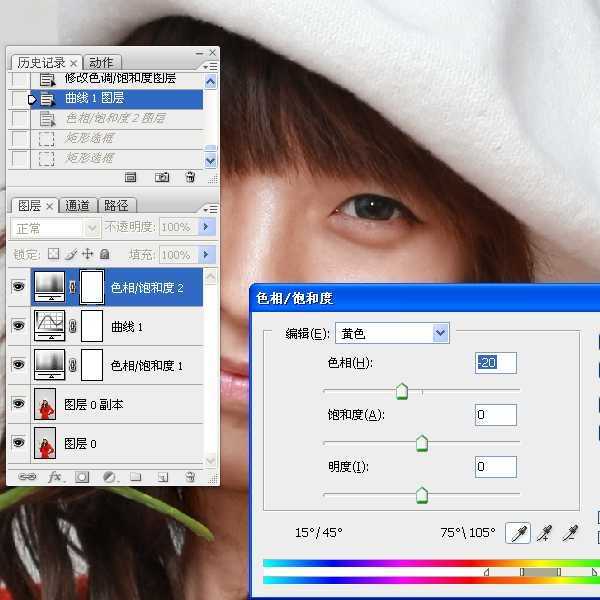
Task: Open the 编辑 color range dropdown
Action: click(439, 333)
